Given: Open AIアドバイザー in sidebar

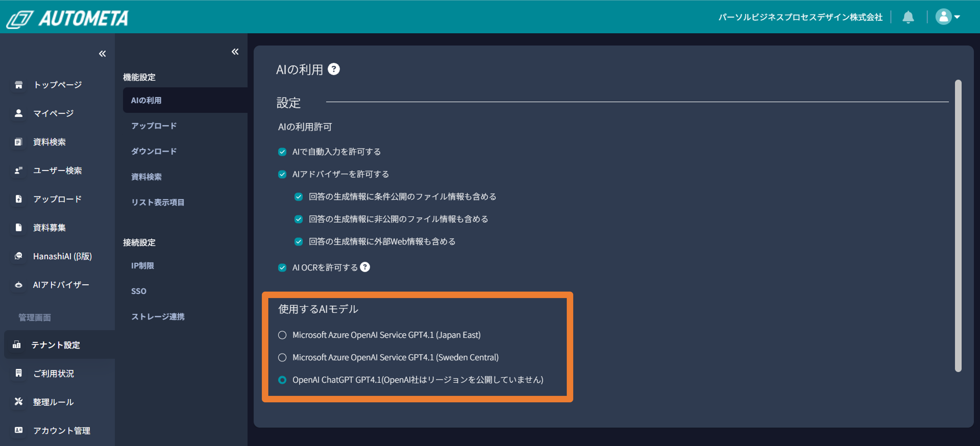Looking at the screenshot, I should (61, 285).
